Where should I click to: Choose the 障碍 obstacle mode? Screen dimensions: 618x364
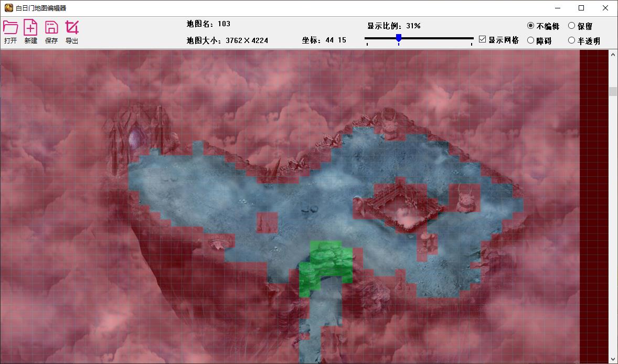click(530, 40)
